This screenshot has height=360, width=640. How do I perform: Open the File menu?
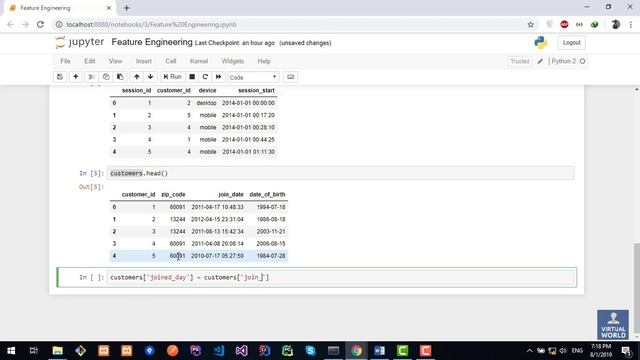[65, 61]
